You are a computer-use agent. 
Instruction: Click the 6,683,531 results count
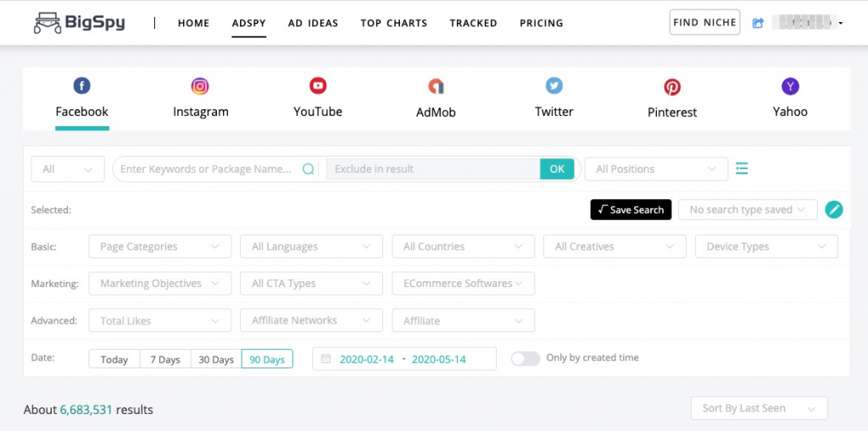click(86, 410)
